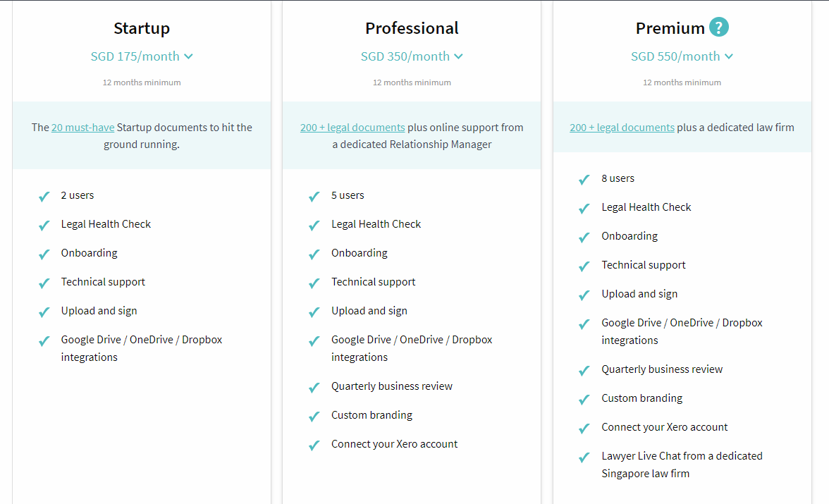Click Premium's Technical support checkmark
Image resolution: width=829 pixels, height=504 pixels.
point(584,266)
